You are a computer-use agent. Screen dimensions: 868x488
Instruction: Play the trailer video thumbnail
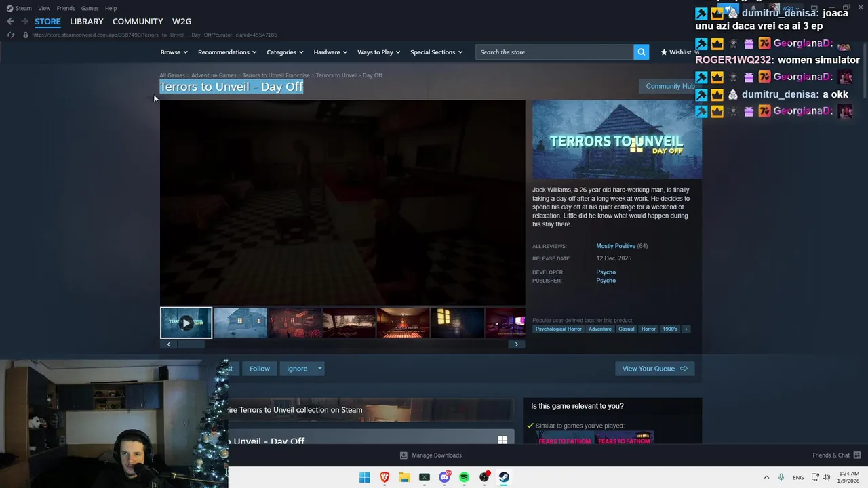[x=186, y=323]
